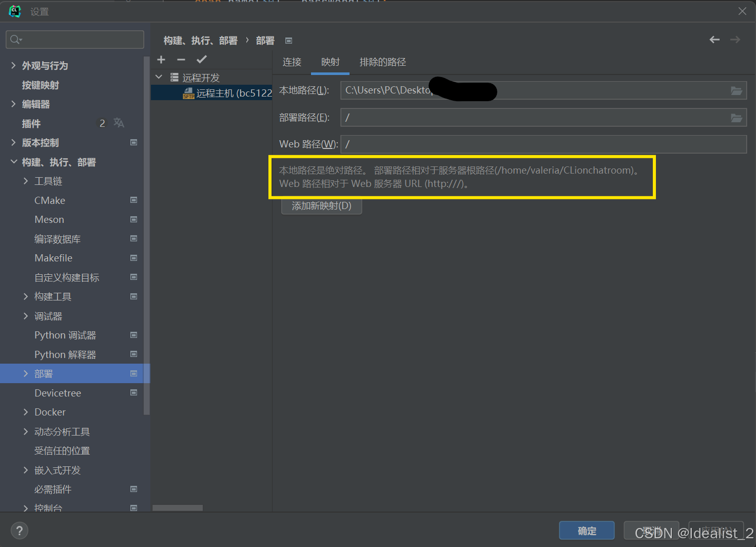
Task: Click project icon beside Python 解释器
Action: point(134,354)
